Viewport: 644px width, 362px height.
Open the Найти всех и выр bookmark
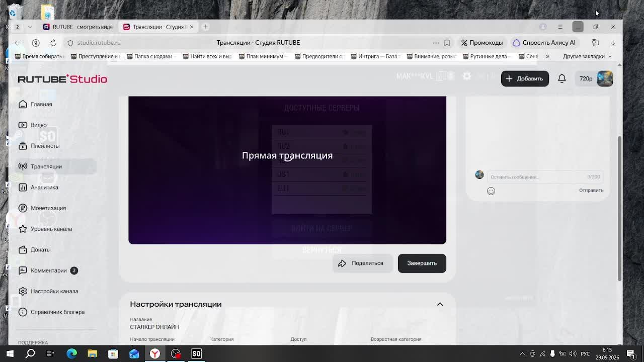tap(207, 56)
